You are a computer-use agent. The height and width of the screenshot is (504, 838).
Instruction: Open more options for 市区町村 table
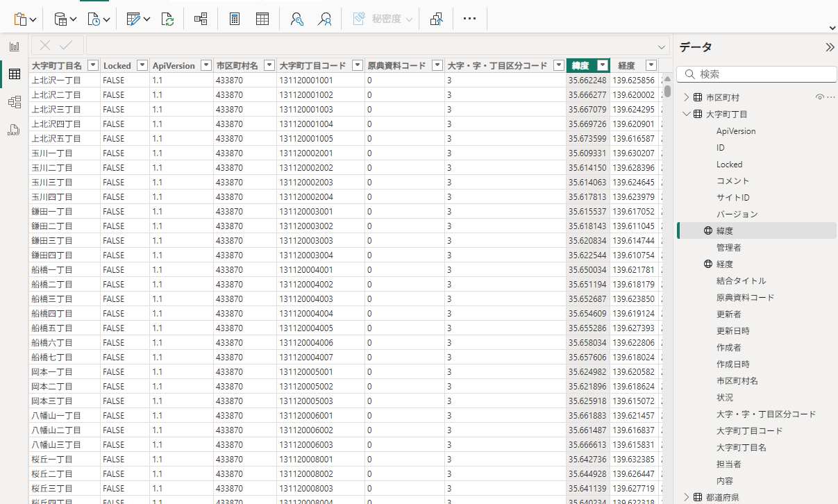point(830,97)
